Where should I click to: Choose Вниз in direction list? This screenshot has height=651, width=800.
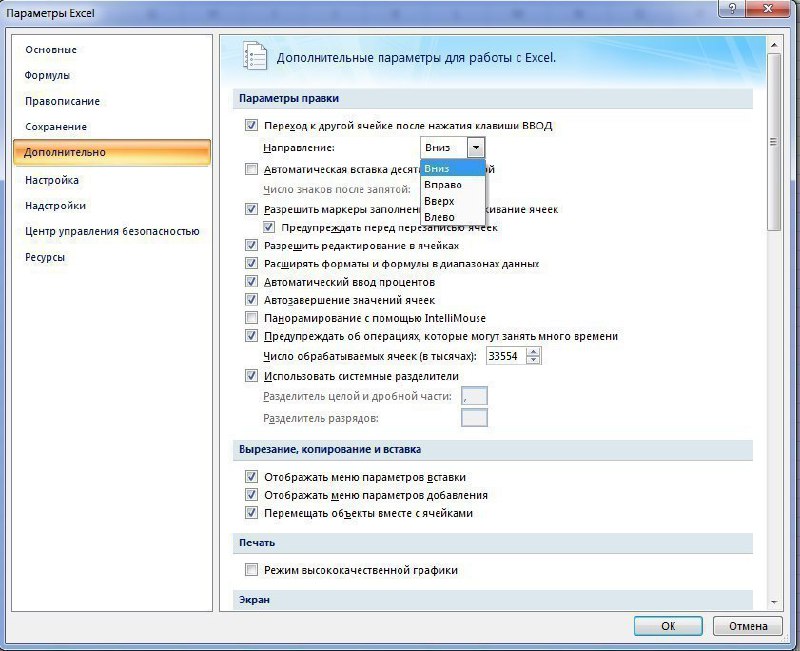[x=453, y=168]
